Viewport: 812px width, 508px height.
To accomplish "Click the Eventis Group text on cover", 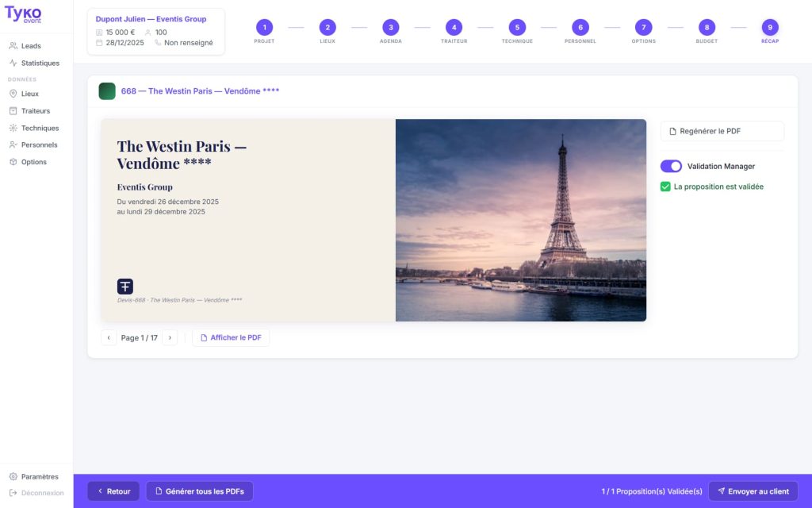I will point(144,187).
